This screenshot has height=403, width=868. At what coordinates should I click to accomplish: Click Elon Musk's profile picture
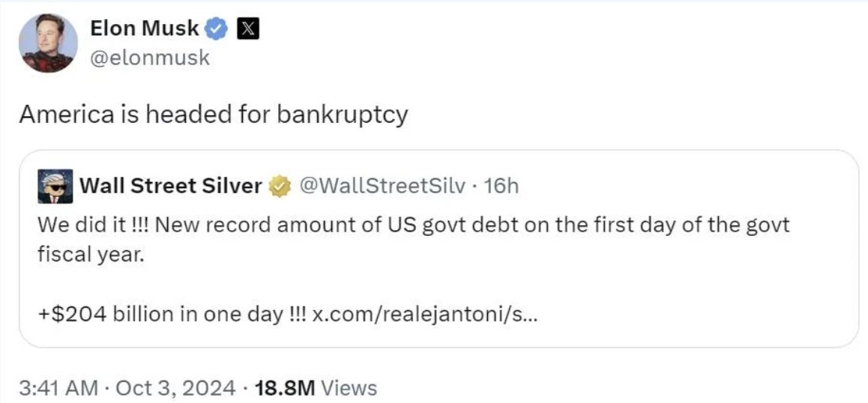[48, 43]
